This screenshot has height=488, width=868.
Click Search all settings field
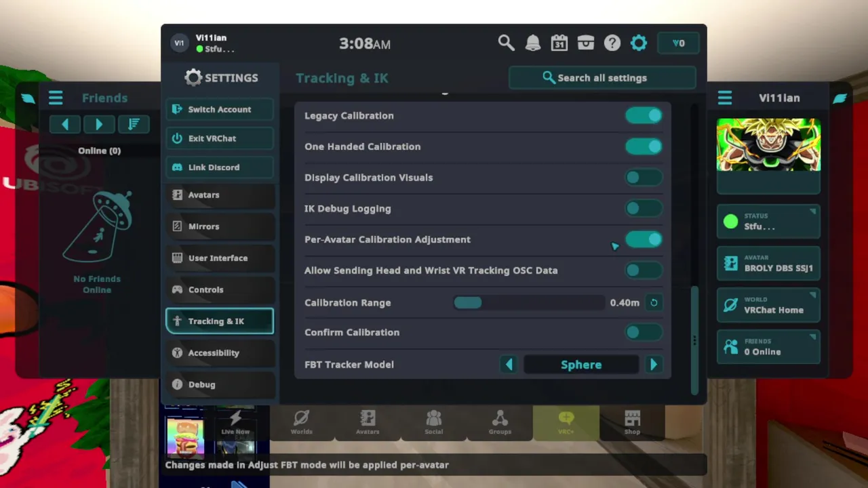(x=602, y=78)
